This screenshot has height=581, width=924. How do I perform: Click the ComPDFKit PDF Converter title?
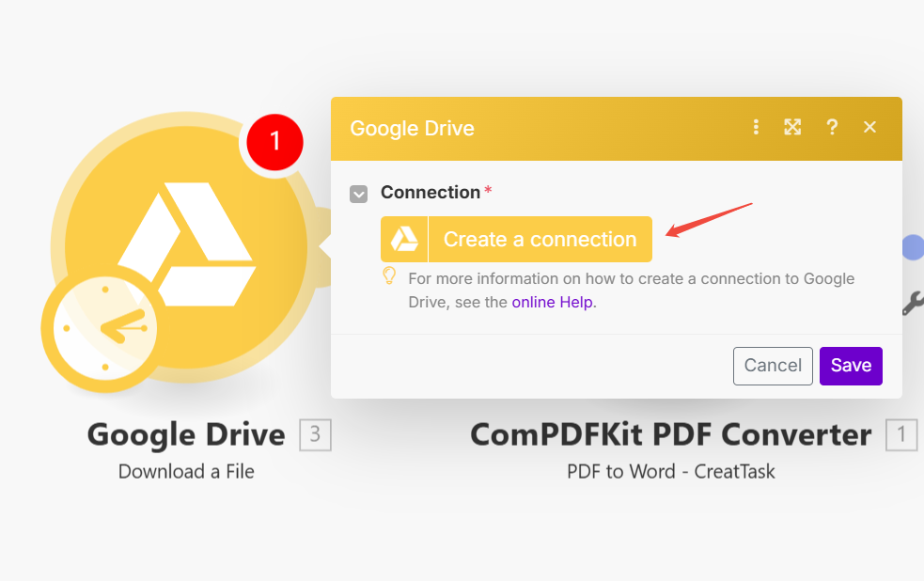point(670,435)
